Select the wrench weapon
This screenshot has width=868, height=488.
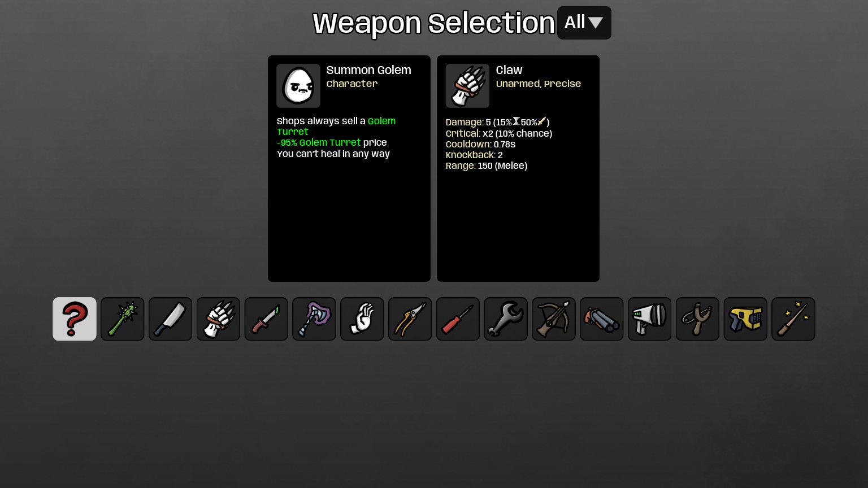506,319
